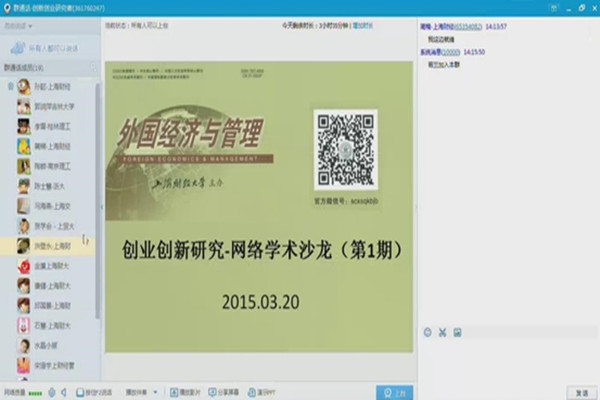This screenshot has height=400, width=600.
Task: Select the member with the red hand avatar
Action: click(x=24, y=266)
